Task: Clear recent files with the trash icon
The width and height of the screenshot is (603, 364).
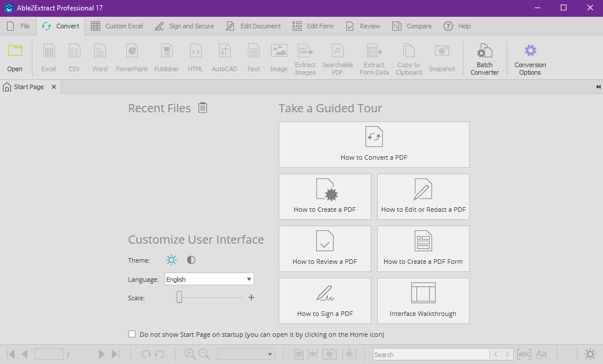Action: coord(203,108)
